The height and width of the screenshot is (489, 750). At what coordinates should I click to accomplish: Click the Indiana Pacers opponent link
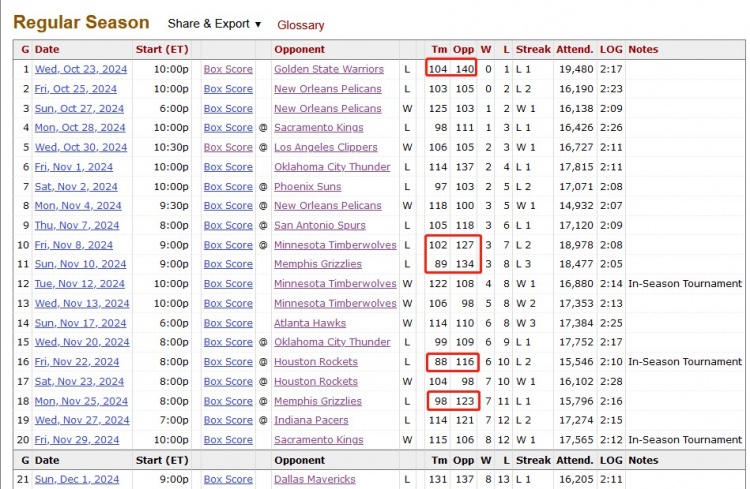(313, 421)
